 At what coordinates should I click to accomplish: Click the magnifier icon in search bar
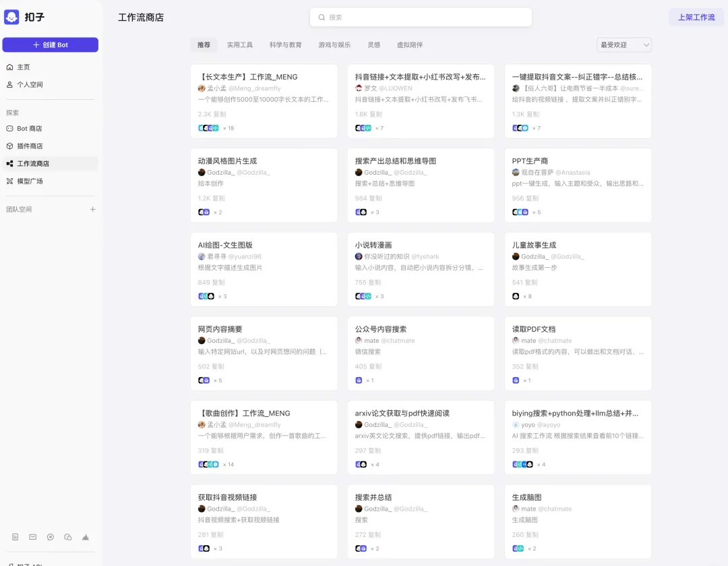coord(322,18)
